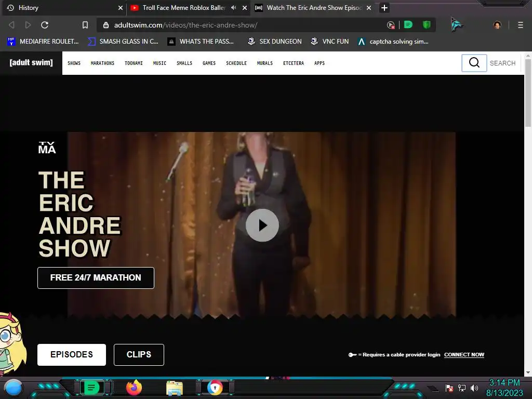Select the CLIPS button
Viewport: 532px width, 399px height.
[139, 354]
